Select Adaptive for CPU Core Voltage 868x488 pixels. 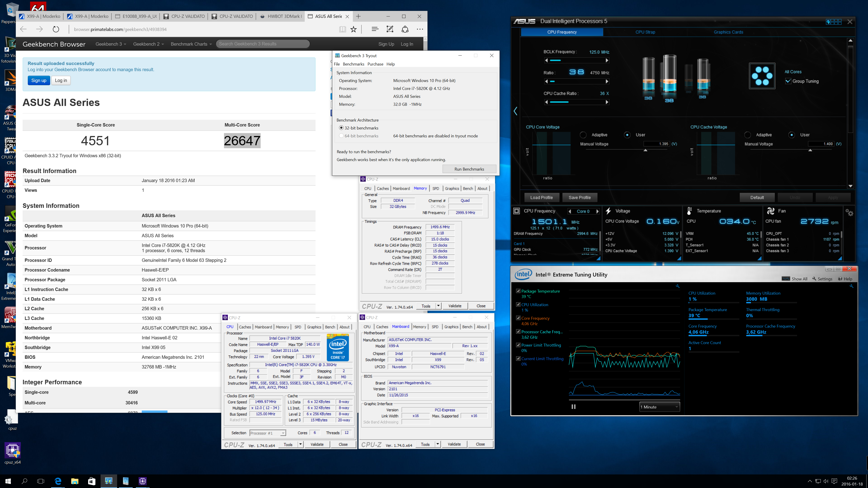tap(583, 135)
